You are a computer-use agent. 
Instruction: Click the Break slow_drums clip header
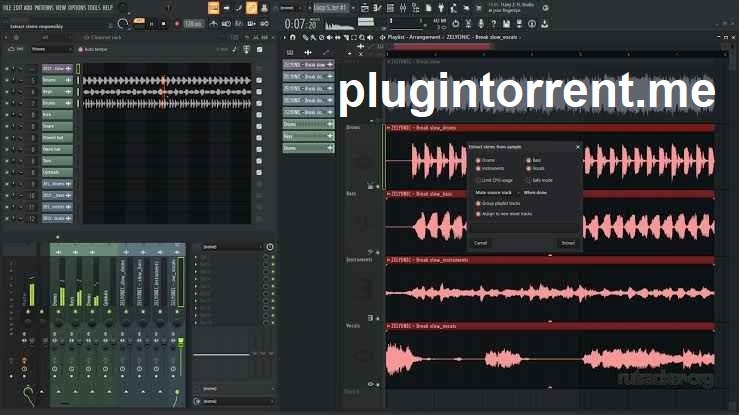tap(550, 128)
